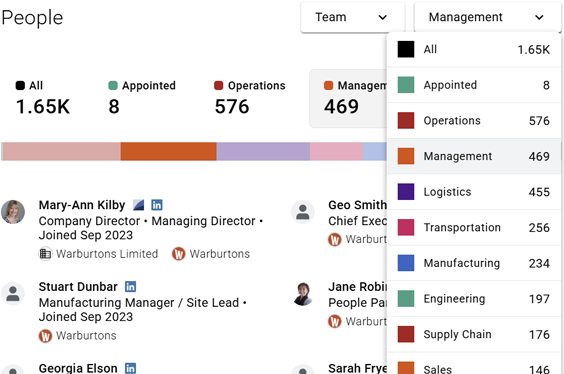Click Mary-Ann Kilby's profile photo
The height and width of the screenshot is (374, 564).
click(13, 212)
